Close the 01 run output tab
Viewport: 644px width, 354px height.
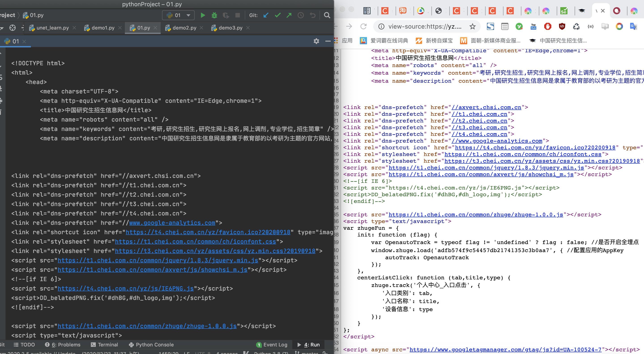[x=24, y=41]
